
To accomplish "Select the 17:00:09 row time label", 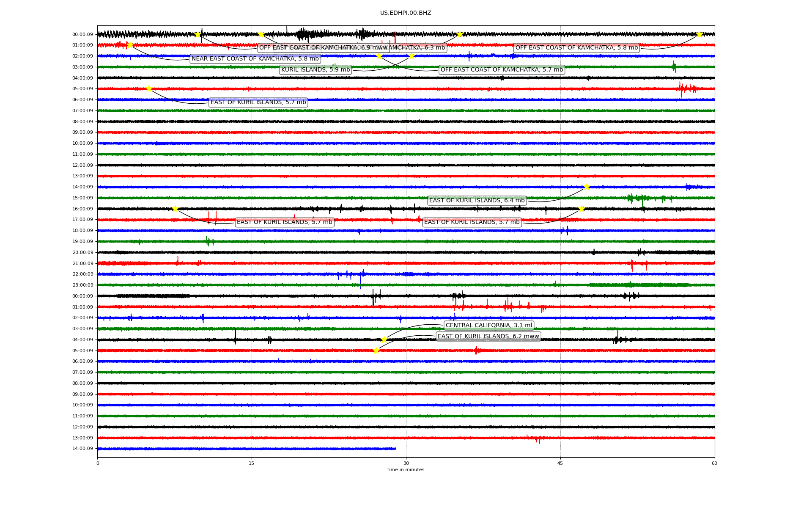I will point(82,220).
